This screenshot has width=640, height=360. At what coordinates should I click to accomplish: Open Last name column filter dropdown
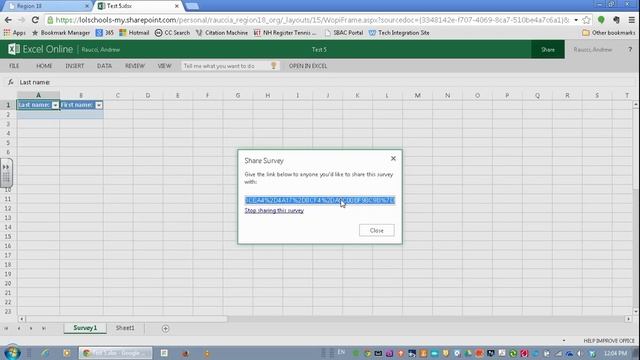click(x=55, y=105)
